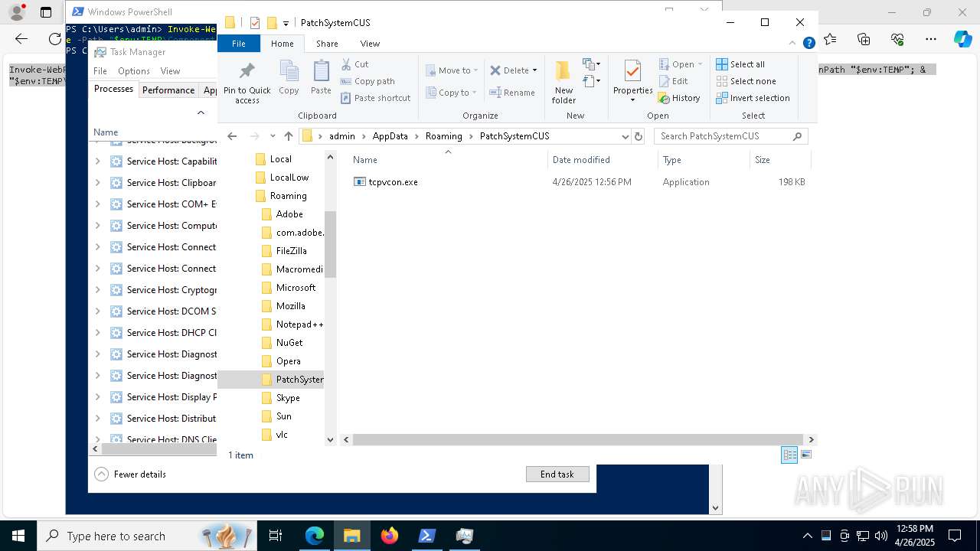Expand Service Host: DHCP Cl row
Image resolution: width=980 pixels, height=551 pixels.
[x=97, y=333]
